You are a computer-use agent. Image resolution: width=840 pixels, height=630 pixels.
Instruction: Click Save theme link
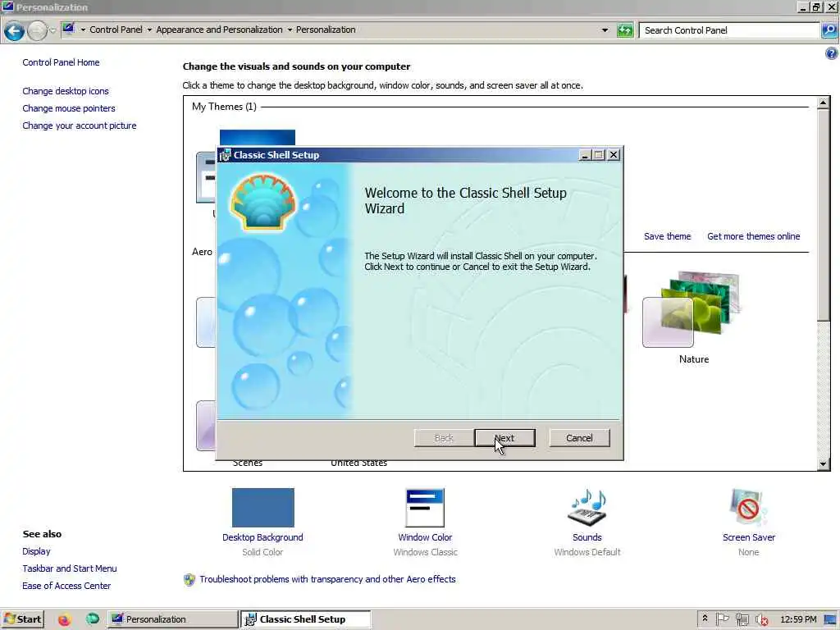pyautogui.click(x=667, y=236)
